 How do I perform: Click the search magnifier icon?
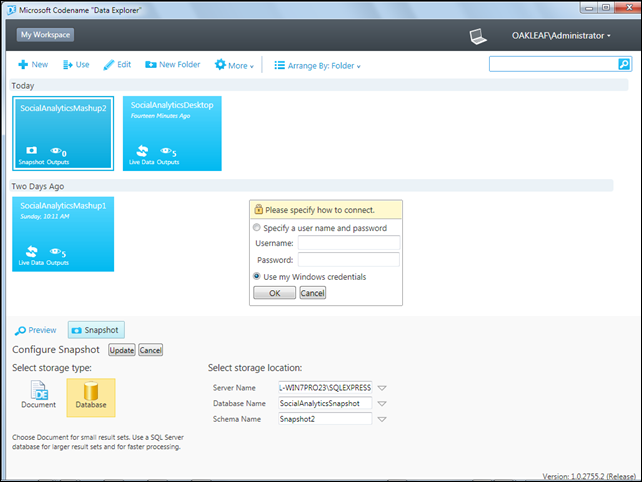pos(624,64)
